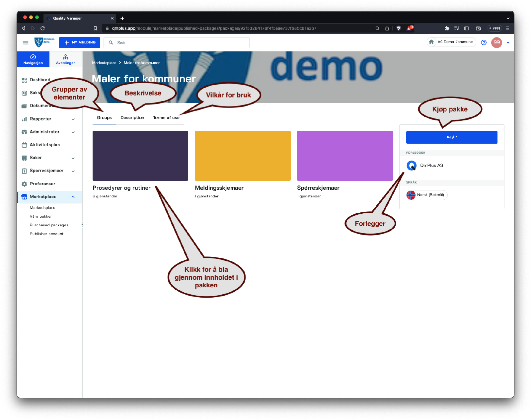Open the browser extensions puzzle icon
The height and width of the screenshot is (420, 531).
click(447, 28)
